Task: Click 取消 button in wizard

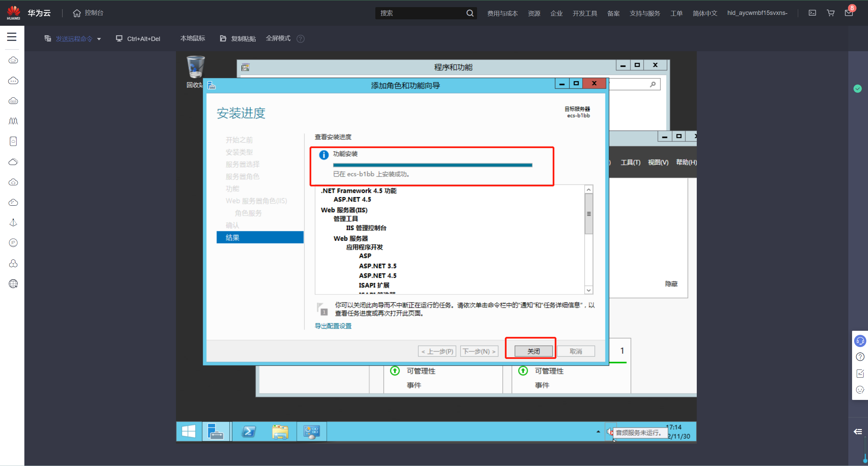Action: [x=576, y=351]
